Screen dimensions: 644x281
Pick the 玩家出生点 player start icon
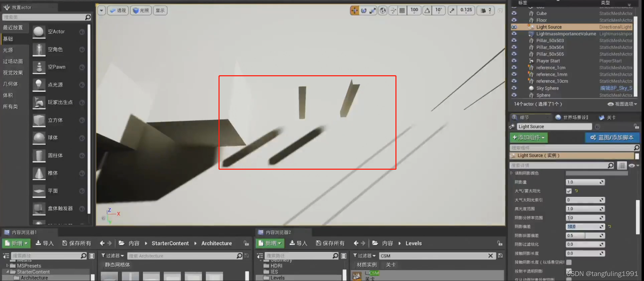[x=39, y=103]
